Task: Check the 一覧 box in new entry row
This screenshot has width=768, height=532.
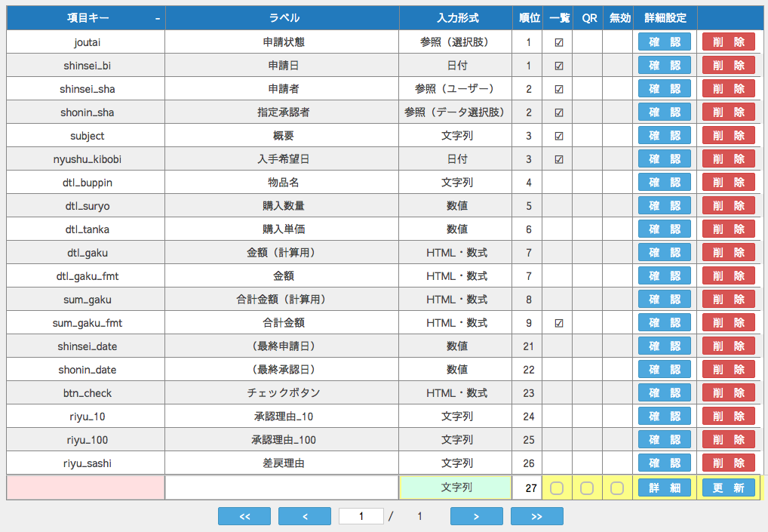Action: point(557,488)
